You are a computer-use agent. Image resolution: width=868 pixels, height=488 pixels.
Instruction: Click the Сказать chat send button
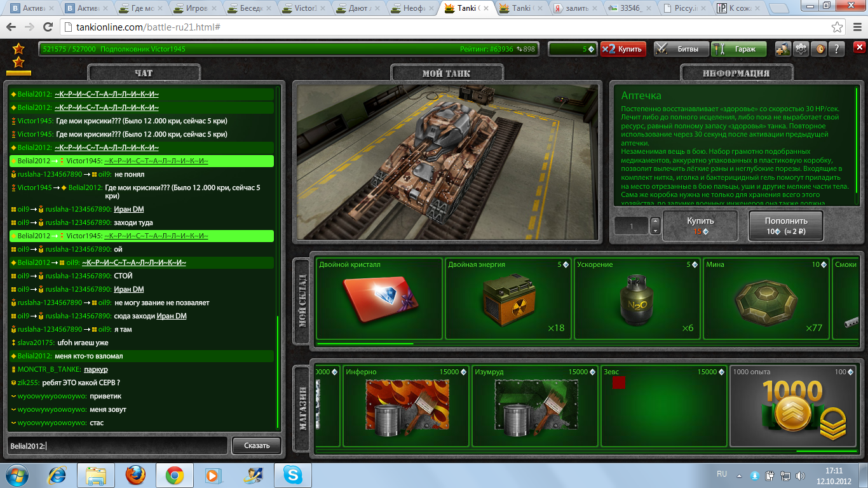255,445
